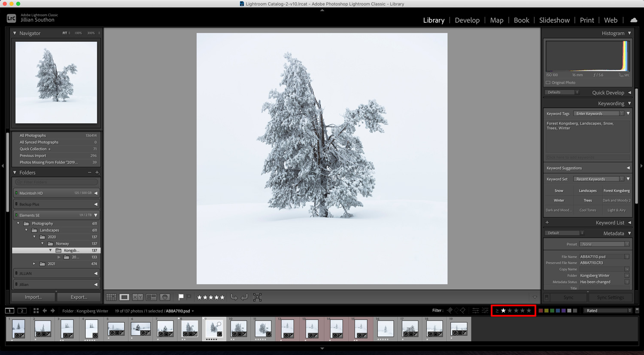Click the Export... button

coord(79,297)
